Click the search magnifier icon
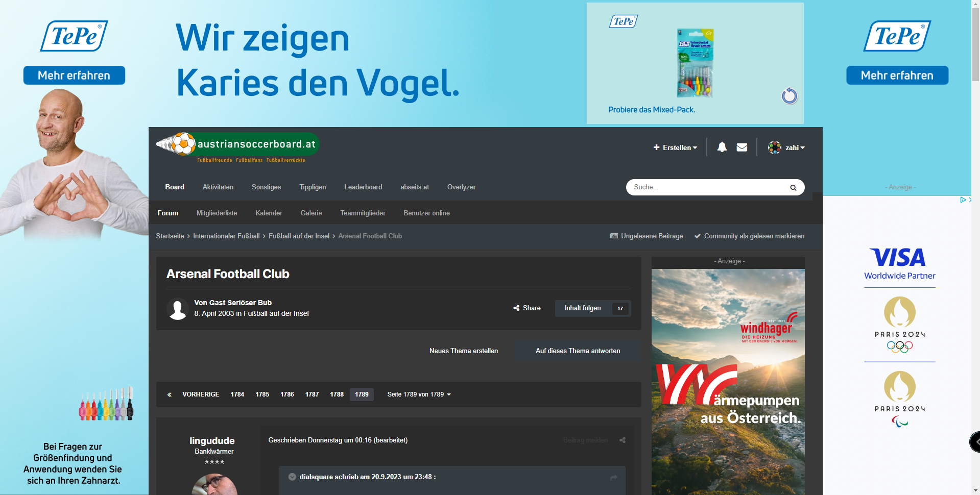Screen dimensions: 980x495 point(793,187)
